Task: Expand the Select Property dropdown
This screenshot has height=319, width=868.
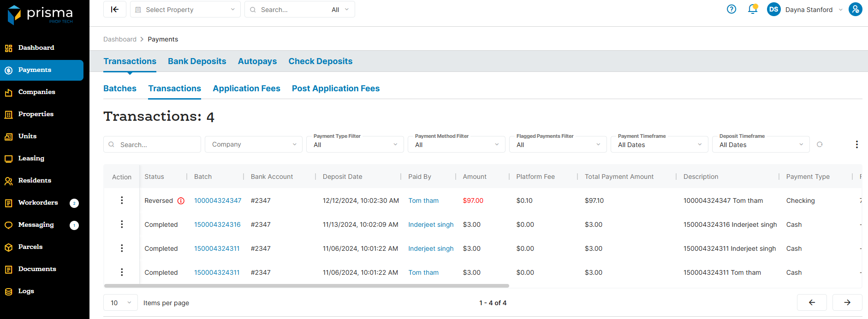Action: tap(185, 10)
